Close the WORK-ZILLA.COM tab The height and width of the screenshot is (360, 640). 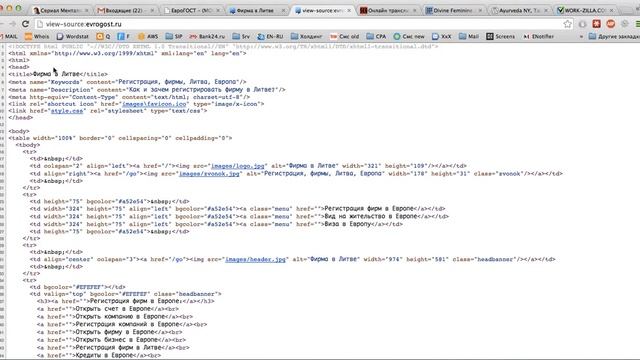[x=611, y=10]
